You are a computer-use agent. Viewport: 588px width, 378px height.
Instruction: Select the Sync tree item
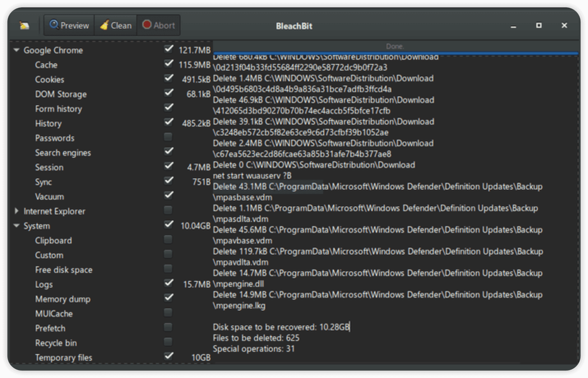[43, 182]
